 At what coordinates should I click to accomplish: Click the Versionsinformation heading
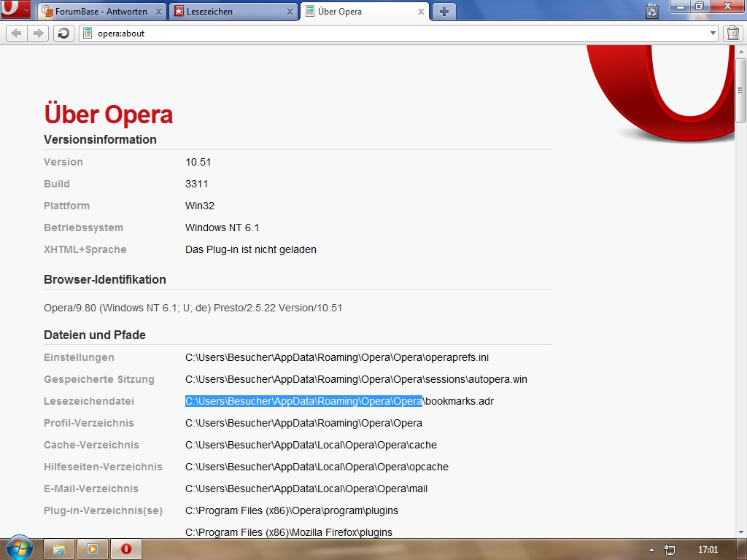point(100,139)
